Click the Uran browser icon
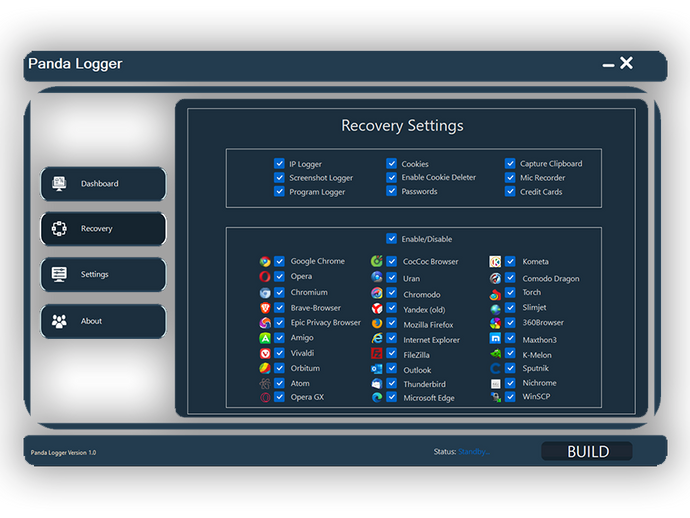This screenshot has height=518, width=690. coord(377,277)
